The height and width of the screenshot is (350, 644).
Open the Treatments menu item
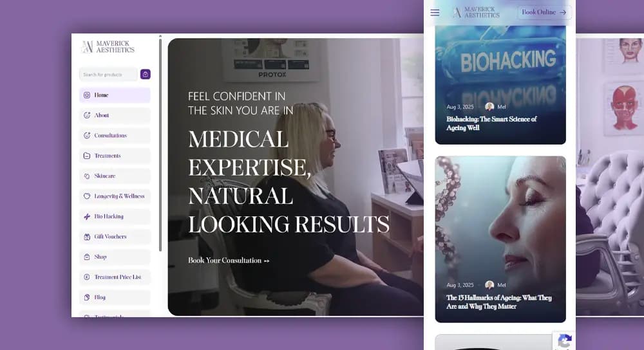[115, 156]
